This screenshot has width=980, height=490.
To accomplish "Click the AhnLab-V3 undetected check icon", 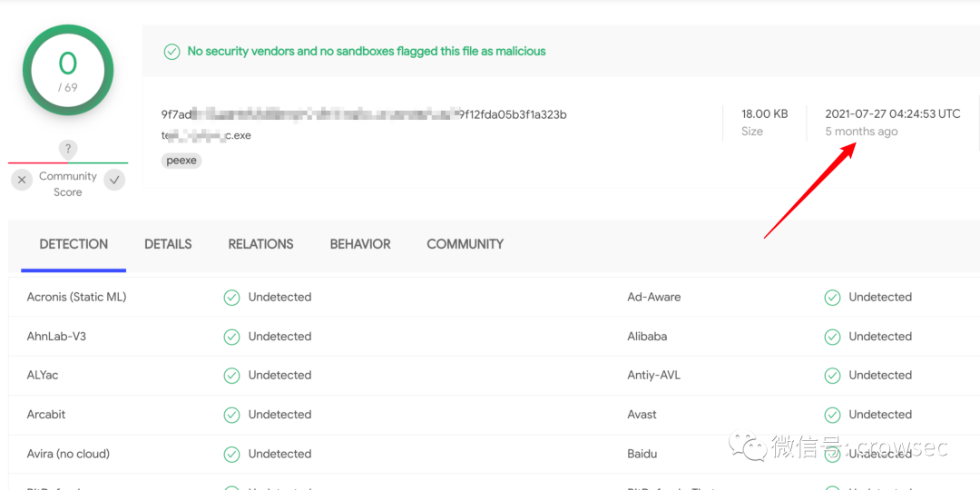I will click(232, 337).
